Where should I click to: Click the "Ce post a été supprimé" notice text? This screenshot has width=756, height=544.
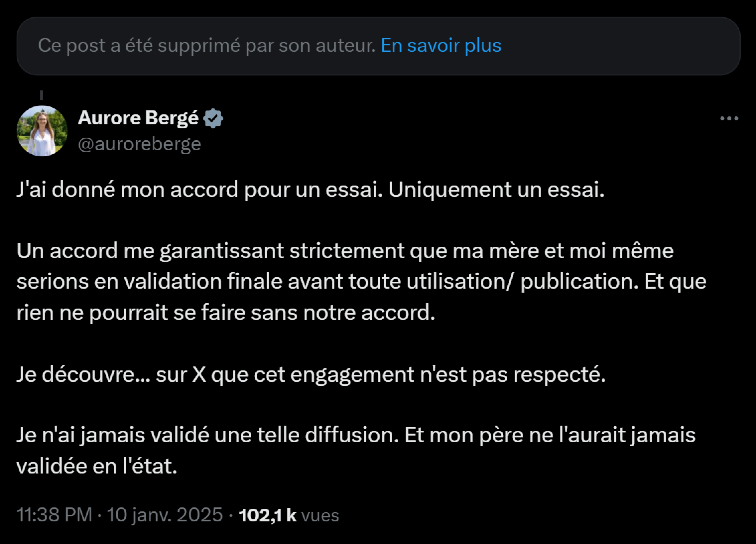[207, 45]
